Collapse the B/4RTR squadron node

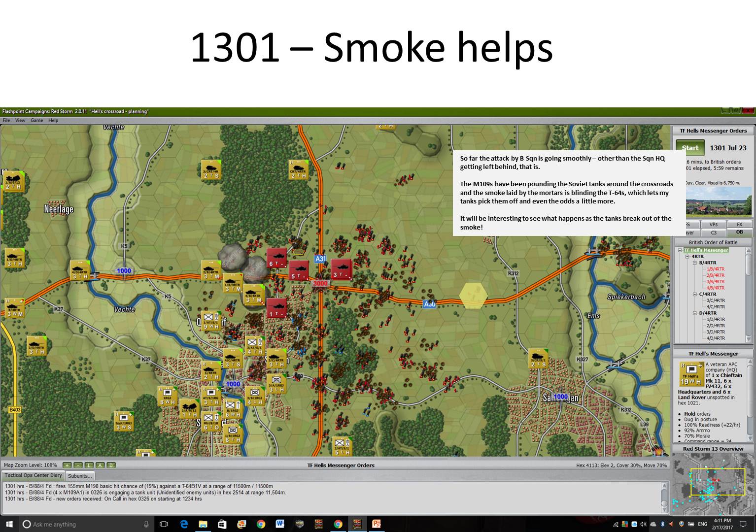[x=695, y=263]
